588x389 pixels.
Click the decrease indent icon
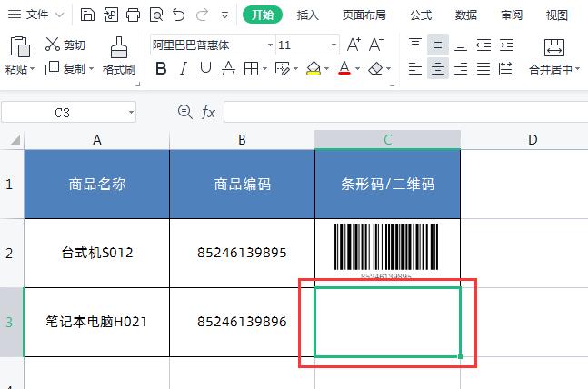(x=483, y=45)
